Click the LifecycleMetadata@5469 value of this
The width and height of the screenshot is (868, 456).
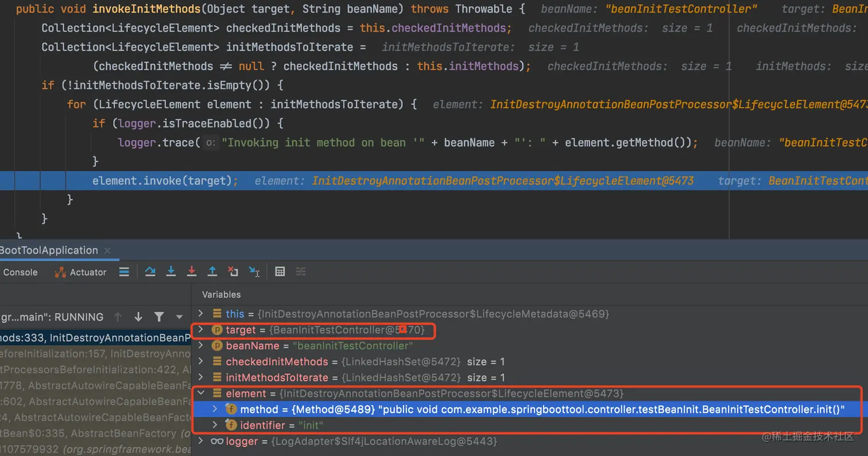(x=433, y=314)
